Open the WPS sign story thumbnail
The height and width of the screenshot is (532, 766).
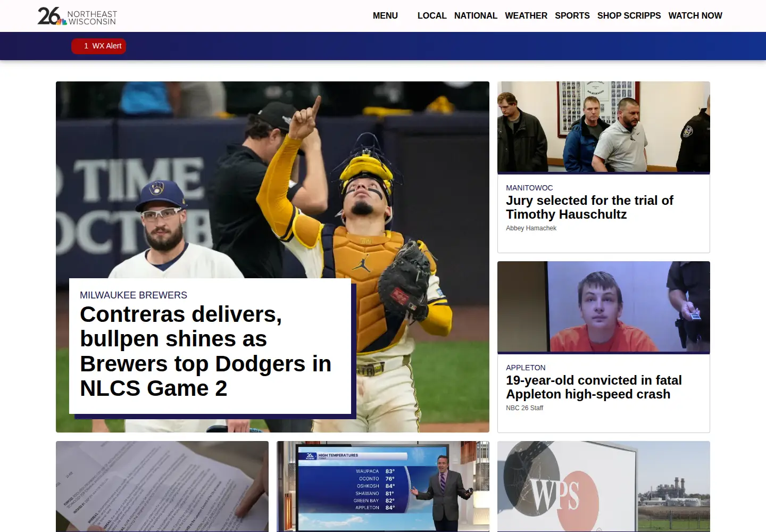604,486
